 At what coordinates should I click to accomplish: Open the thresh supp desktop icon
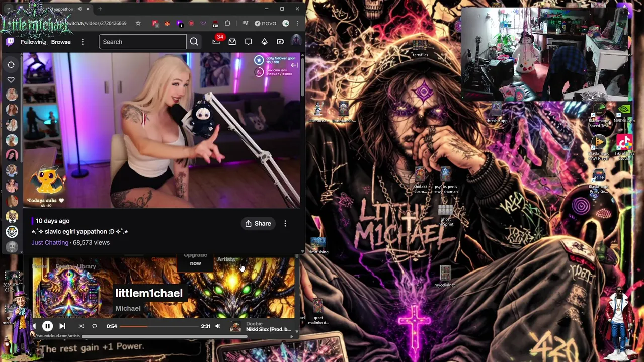pyautogui.click(x=497, y=113)
